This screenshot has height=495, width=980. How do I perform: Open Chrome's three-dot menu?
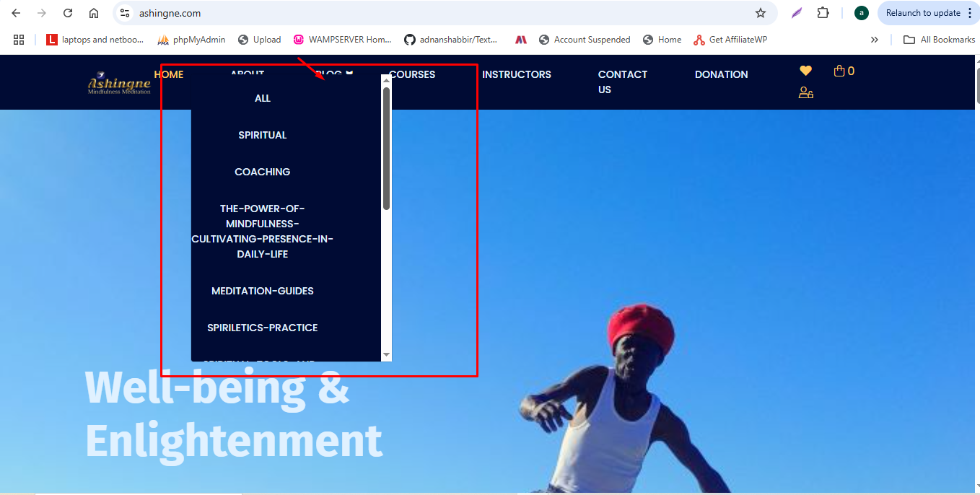tap(971, 13)
